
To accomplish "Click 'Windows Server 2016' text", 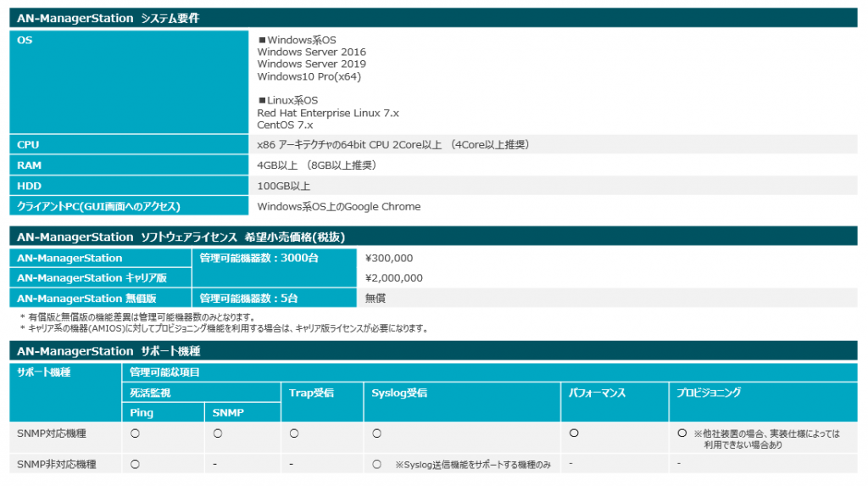I will pos(311,52).
